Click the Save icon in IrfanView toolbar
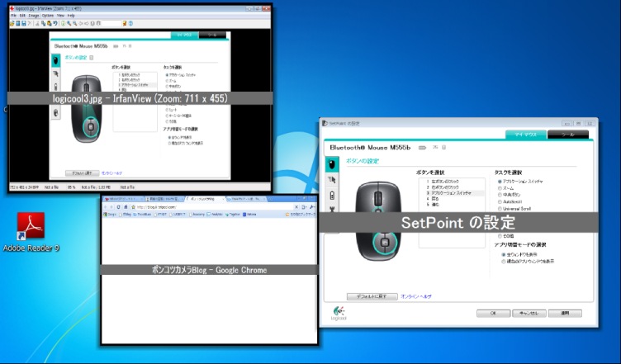 [24, 23]
